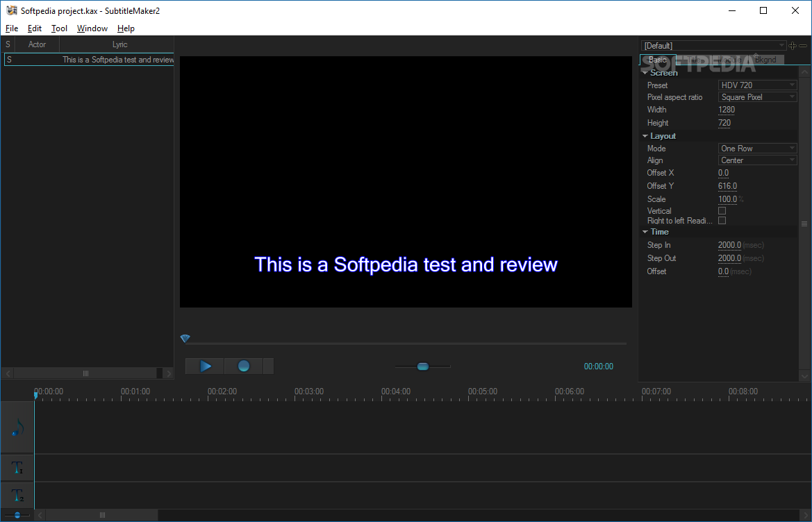Collapse the Time section
812x522 pixels.
click(645, 232)
